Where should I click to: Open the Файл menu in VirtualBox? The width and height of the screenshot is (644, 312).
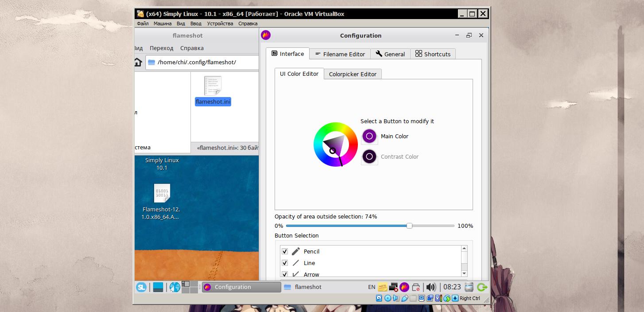(143, 23)
